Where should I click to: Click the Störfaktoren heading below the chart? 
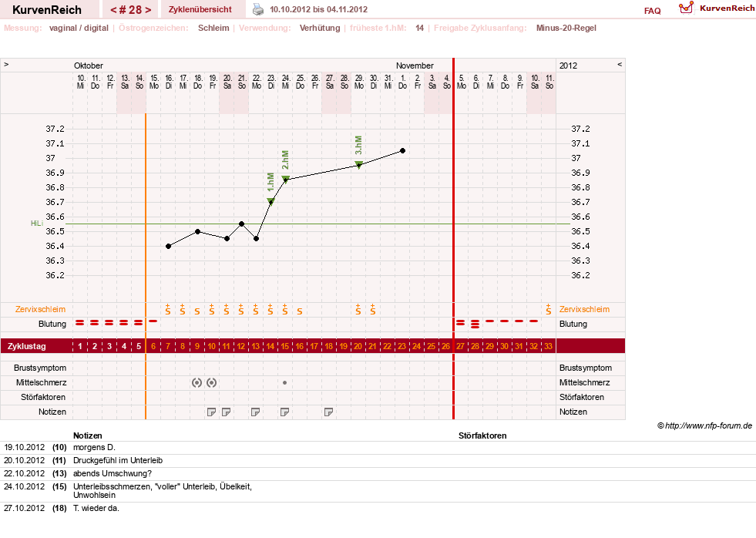click(482, 435)
